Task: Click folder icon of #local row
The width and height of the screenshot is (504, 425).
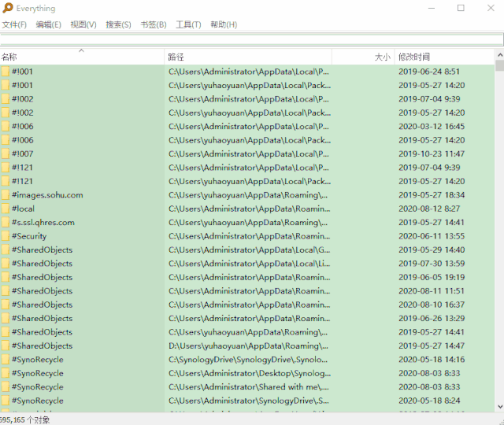Action: tap(6, 209)
